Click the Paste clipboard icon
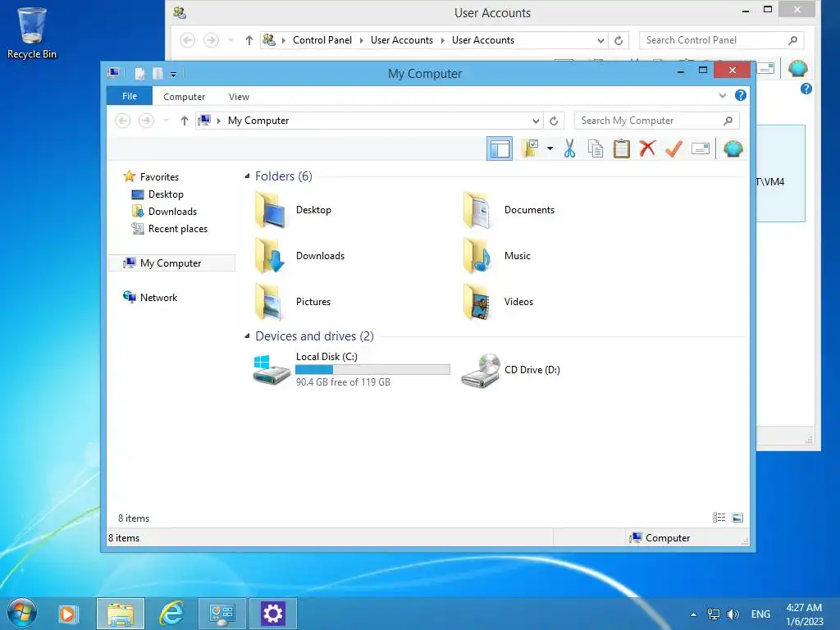The width and height of the screenshot is (840, 630). pyautogui.click(x=622, y=148)
